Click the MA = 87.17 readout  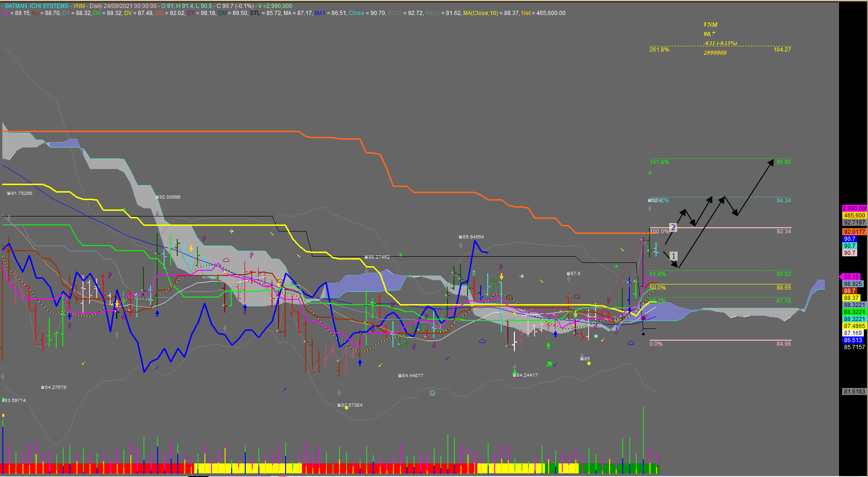[x=298, y=13]
